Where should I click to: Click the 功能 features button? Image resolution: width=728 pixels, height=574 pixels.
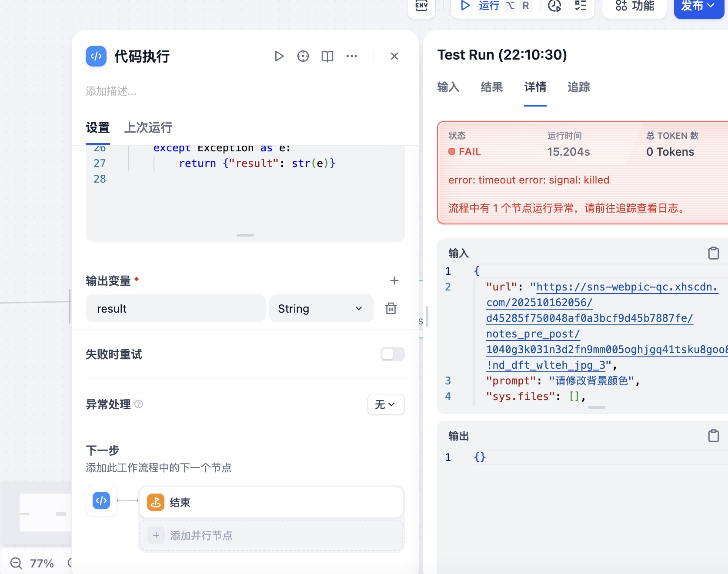click(634, 6)
